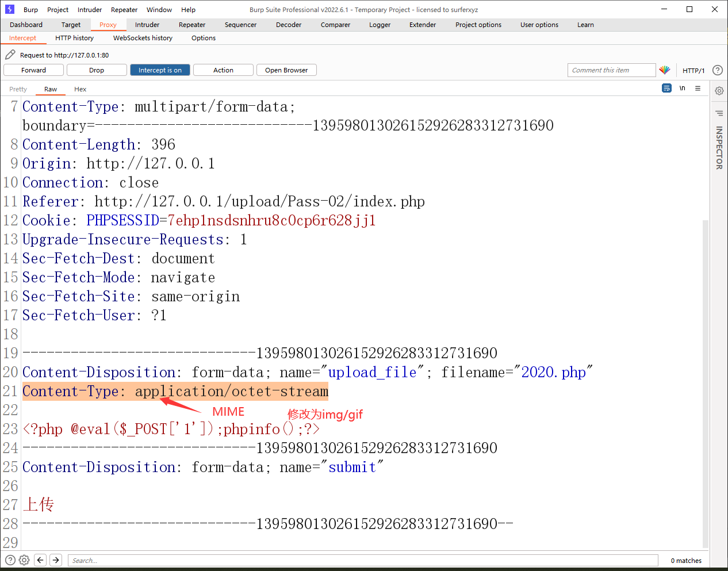Open the Learn tab
This screenshot has height=571, width=728.
tap(585, 25)
